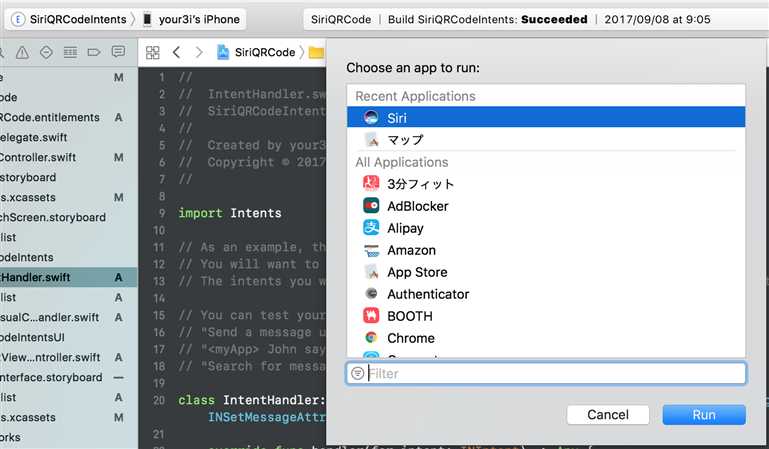Select Handler.swift in navigator
Viewport: 769px width, 449px height.
point(35,277)
